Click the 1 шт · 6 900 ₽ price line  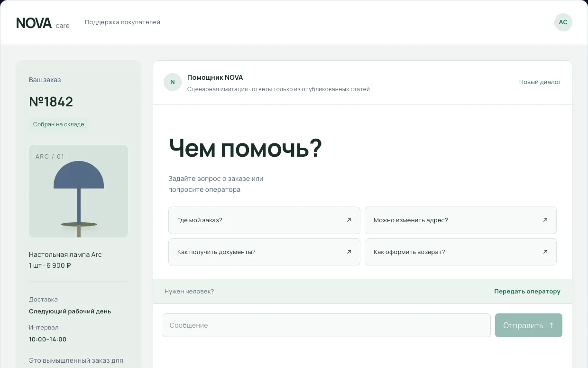click(50, 265)
